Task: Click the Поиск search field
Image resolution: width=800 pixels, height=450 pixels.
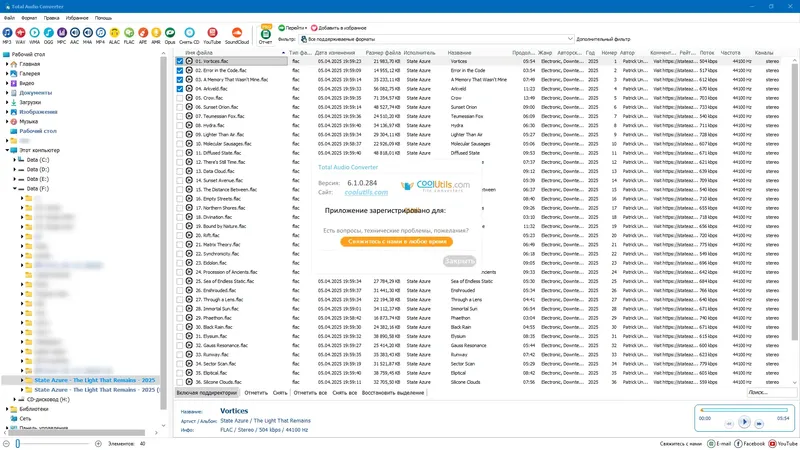Action: pos(771,392)
